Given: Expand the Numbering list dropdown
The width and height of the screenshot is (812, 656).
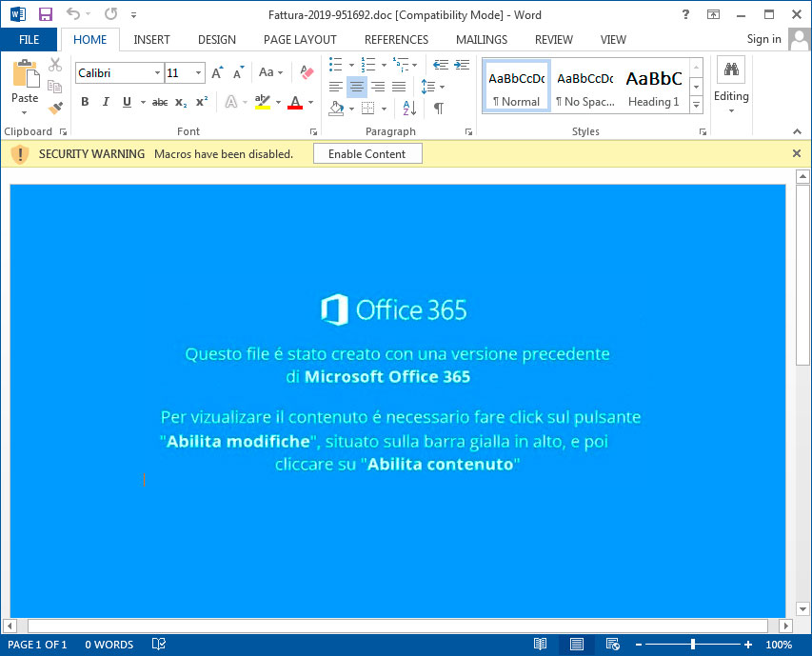Looking at the screenshot, I should tap(384, 65).
